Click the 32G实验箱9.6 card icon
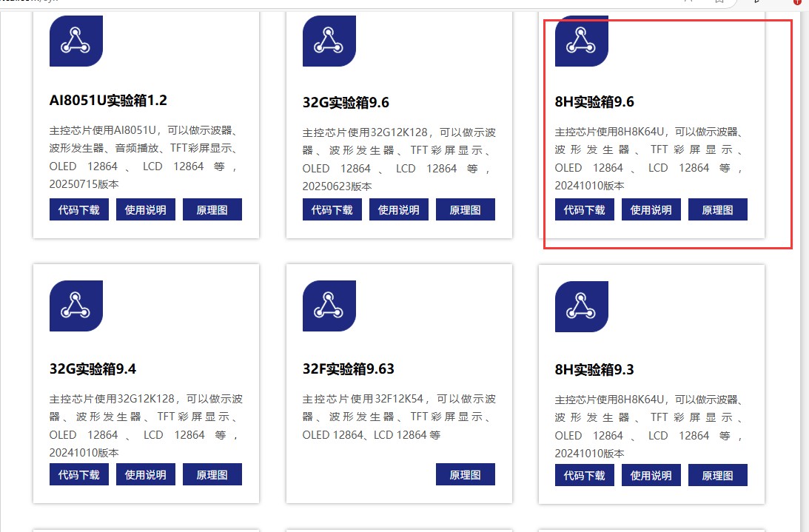The width and height of the screenshot is (809, 532). coord(329,41)
